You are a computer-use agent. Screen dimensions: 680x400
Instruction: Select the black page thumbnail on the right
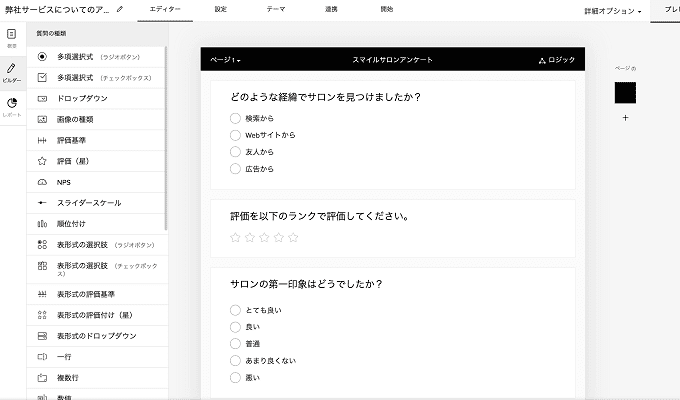point(625,92)
